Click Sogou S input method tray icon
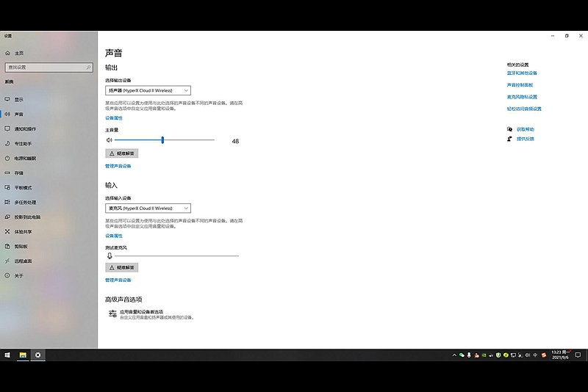588x392 pixels. 544,355
